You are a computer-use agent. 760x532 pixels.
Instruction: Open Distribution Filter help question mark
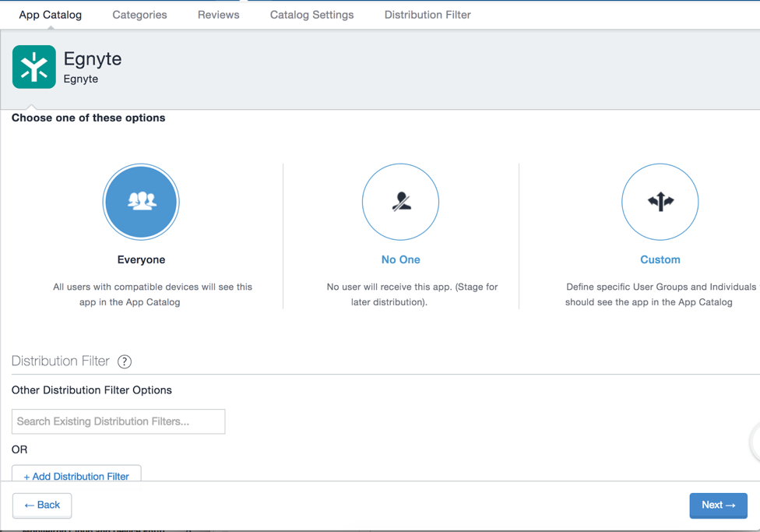[125, 361]
